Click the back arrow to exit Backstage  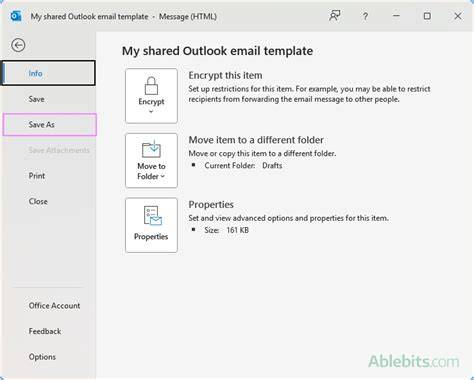pos(18,45)
